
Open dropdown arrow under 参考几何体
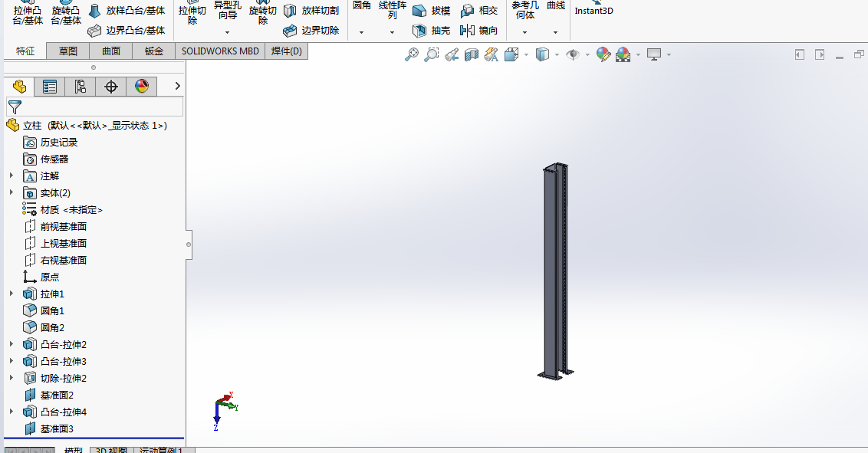click(x=524, y=32)
